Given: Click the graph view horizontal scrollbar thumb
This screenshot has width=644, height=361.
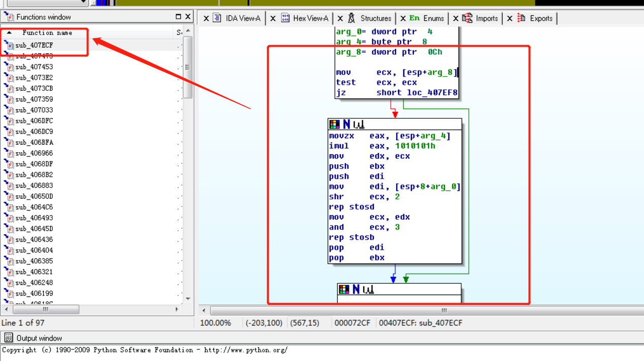Looking at the screenshot, I should pyautogui.click(x=444, y=310).
